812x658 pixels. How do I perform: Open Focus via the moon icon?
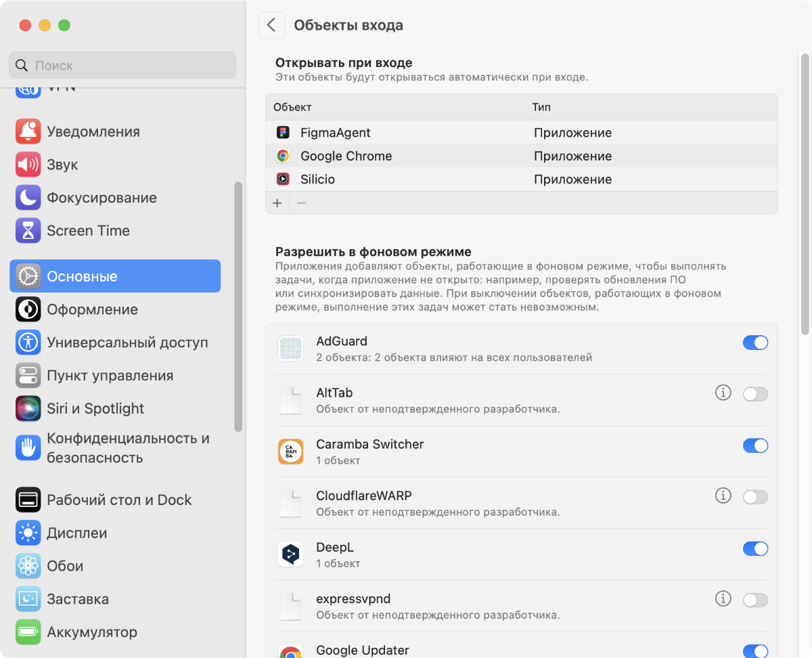tap(28, 198)
